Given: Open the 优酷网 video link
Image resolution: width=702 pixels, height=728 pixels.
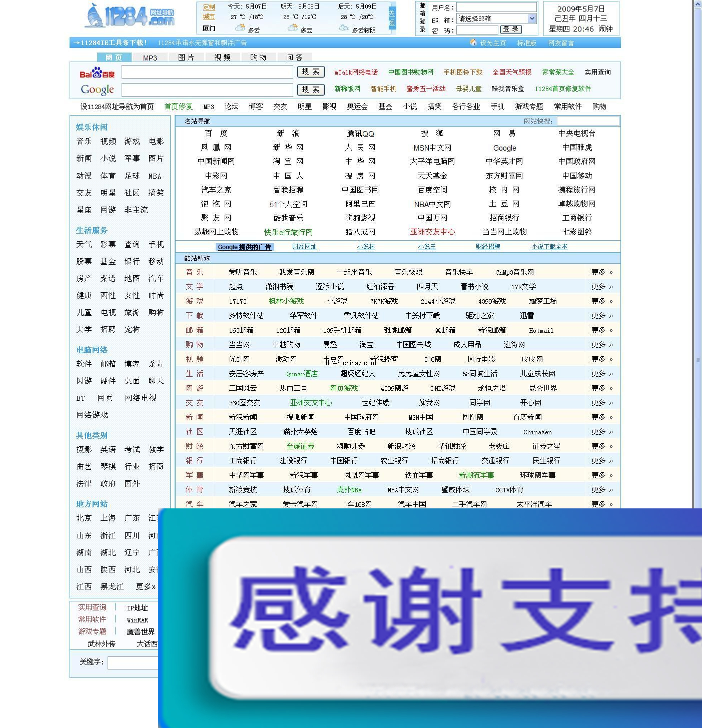Looking at the screenshot, I should point(239,359).
